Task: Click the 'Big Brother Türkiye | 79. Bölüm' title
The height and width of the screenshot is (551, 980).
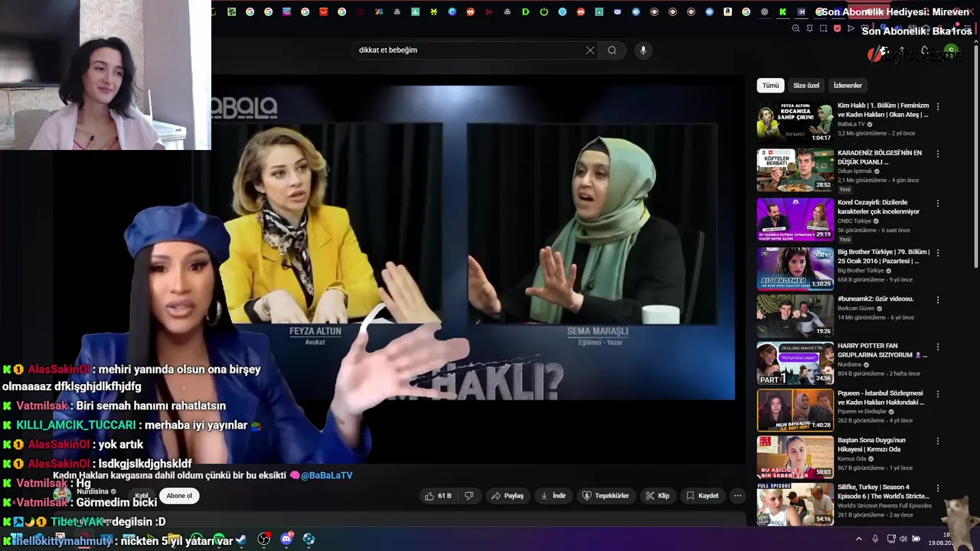Action: (884, 256)
